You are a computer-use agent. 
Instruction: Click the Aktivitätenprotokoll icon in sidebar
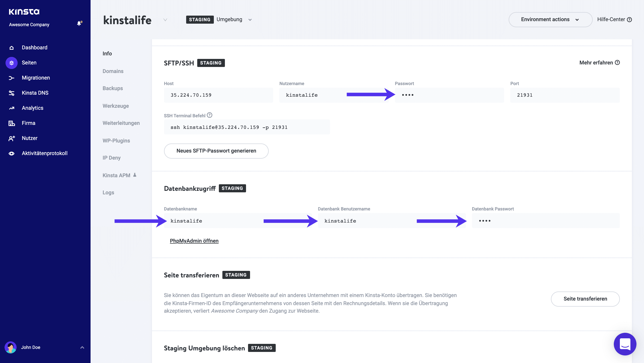pos(12,153)
